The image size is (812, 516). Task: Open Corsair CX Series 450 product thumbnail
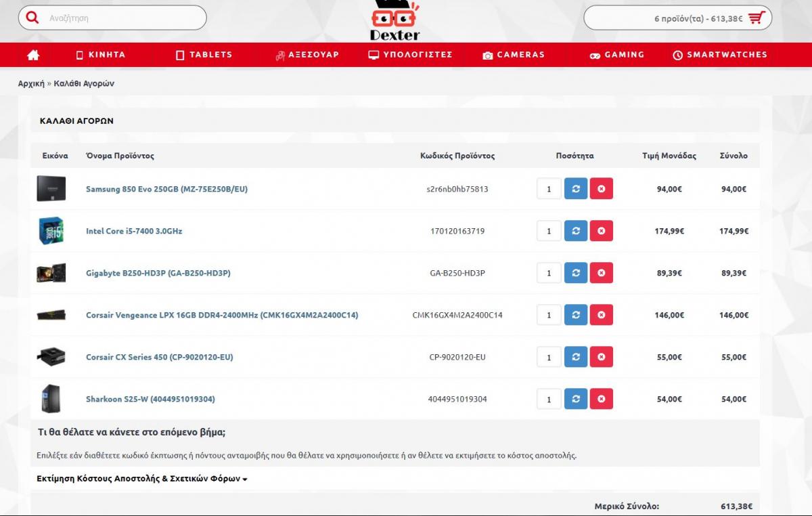click(x=51, y=357)
